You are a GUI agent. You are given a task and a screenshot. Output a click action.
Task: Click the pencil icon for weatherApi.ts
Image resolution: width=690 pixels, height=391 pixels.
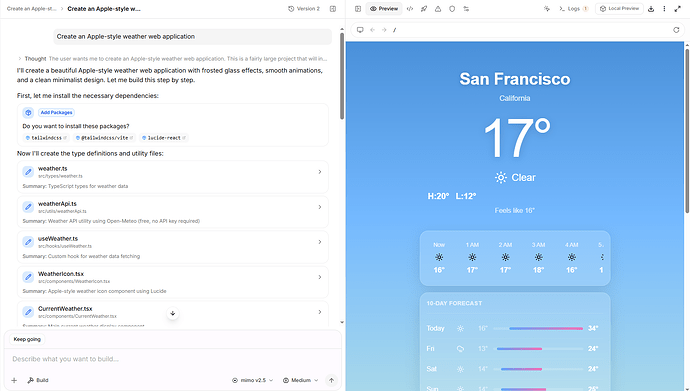click(28, 207)
